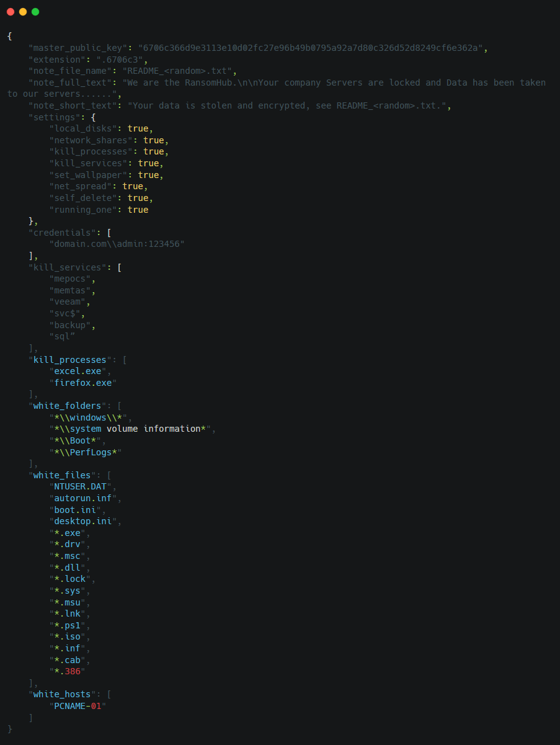Click the self_delete boolean value
The width and height of the screenshot is (560, 745).
coord(139,198)
